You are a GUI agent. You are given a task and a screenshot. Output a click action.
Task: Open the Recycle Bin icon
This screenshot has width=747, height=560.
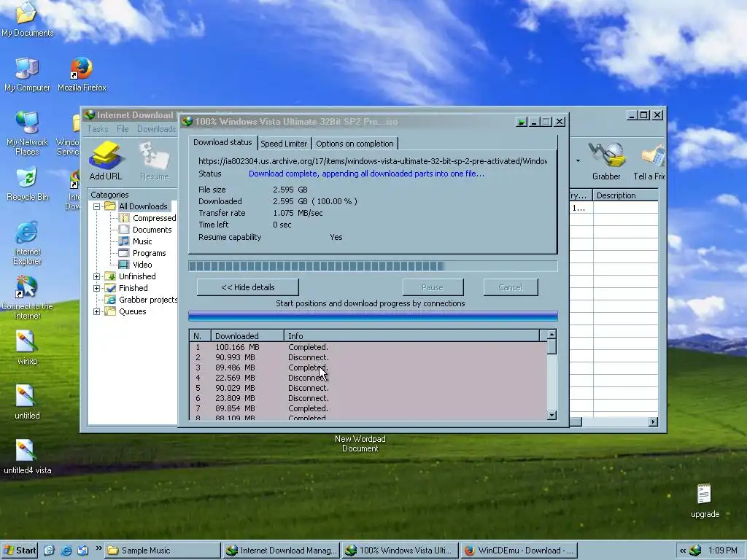[27, 184]
